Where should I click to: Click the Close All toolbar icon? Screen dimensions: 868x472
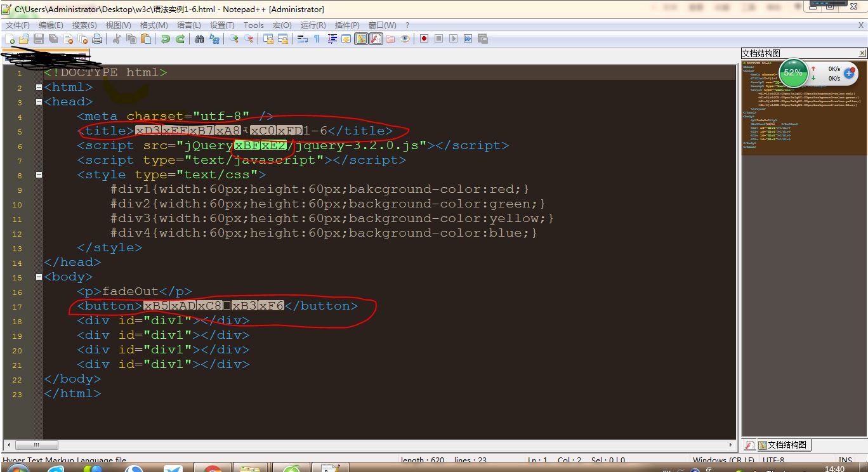click(x=82, y=39)
